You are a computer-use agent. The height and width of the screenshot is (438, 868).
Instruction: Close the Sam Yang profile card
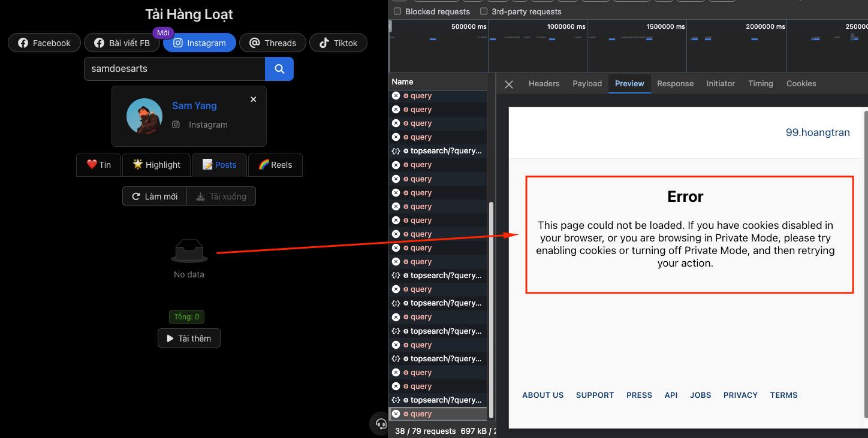pos(254,99)
